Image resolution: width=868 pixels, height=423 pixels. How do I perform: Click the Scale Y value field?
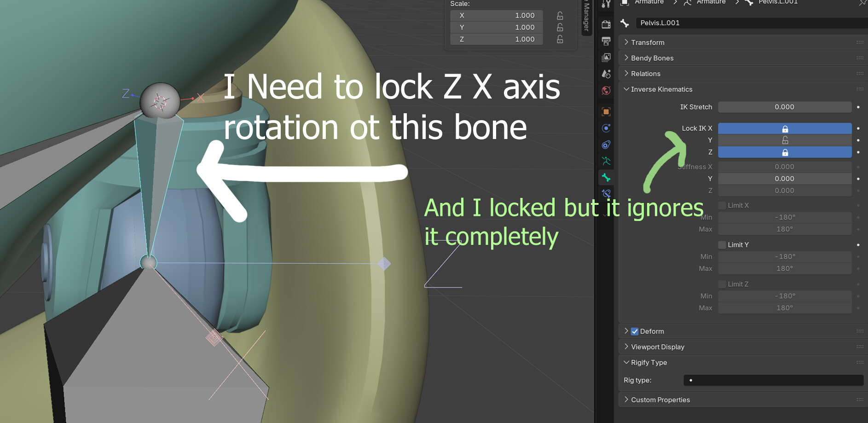497,28
